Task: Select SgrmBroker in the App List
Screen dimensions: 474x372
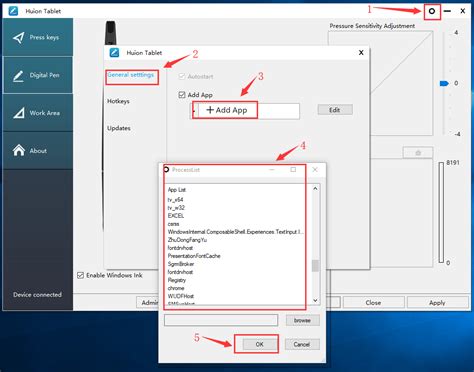Action: coord(181,264)
